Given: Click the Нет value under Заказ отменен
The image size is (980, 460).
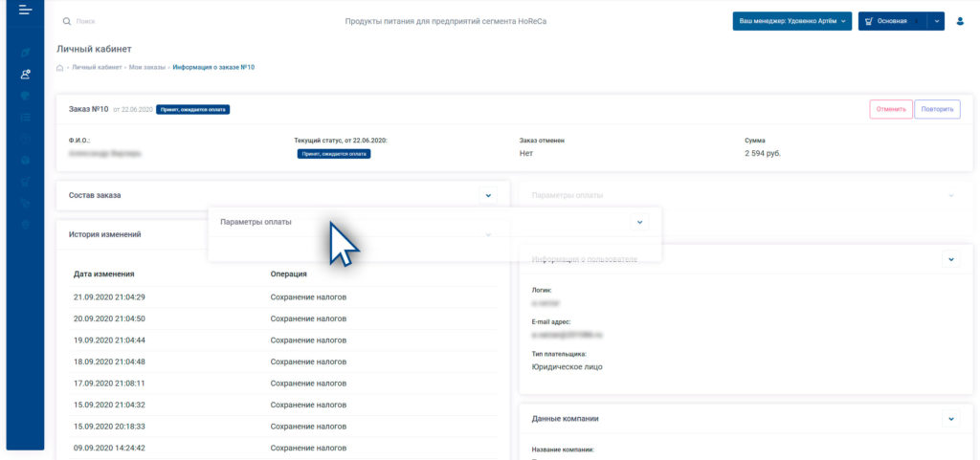Looking at the screenshot, I should [x=525, y=153].
